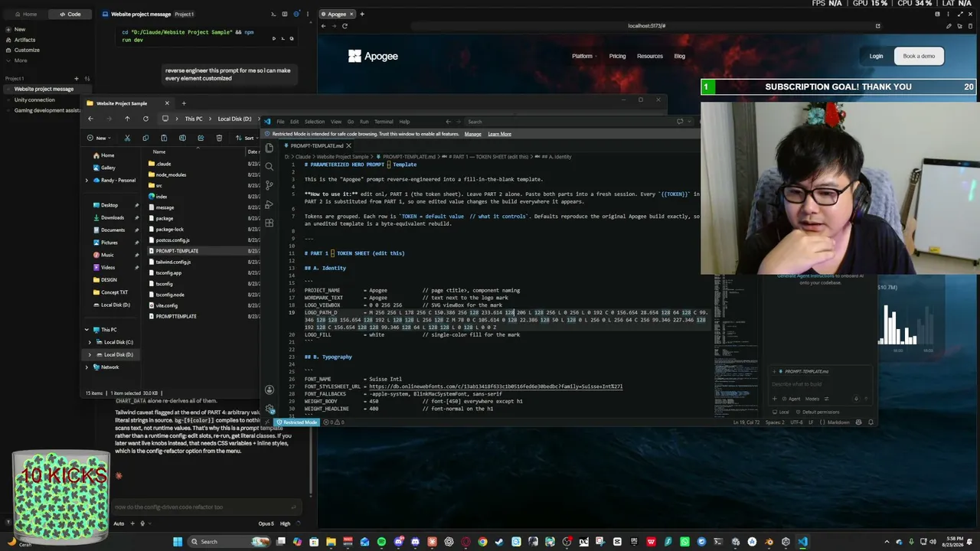This screenshot has width=980, height=551.
Task: Open the VS Code Run and Debug view
Action: 269,204
